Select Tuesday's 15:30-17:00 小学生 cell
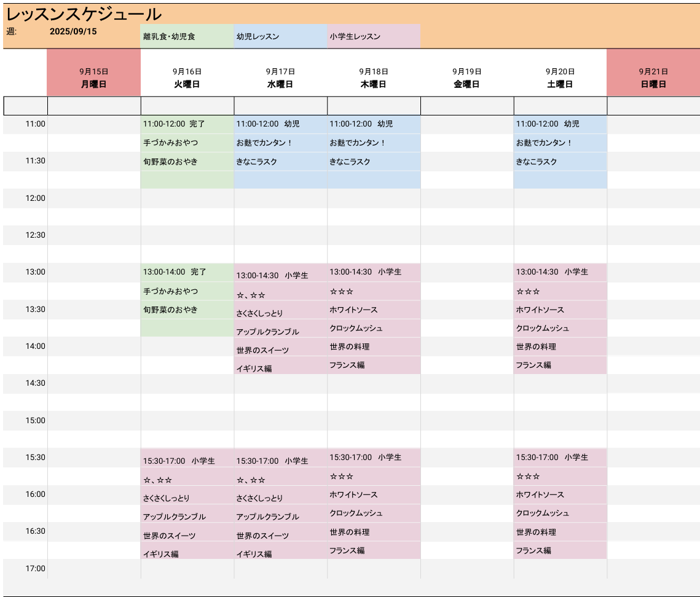 pyautogui.click(x=187, y=458)
